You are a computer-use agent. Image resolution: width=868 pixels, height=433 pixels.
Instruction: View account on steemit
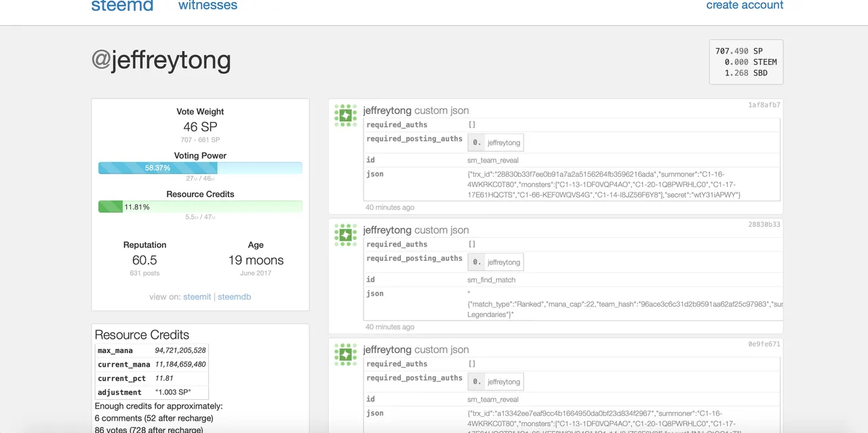[x=197, y=297]
